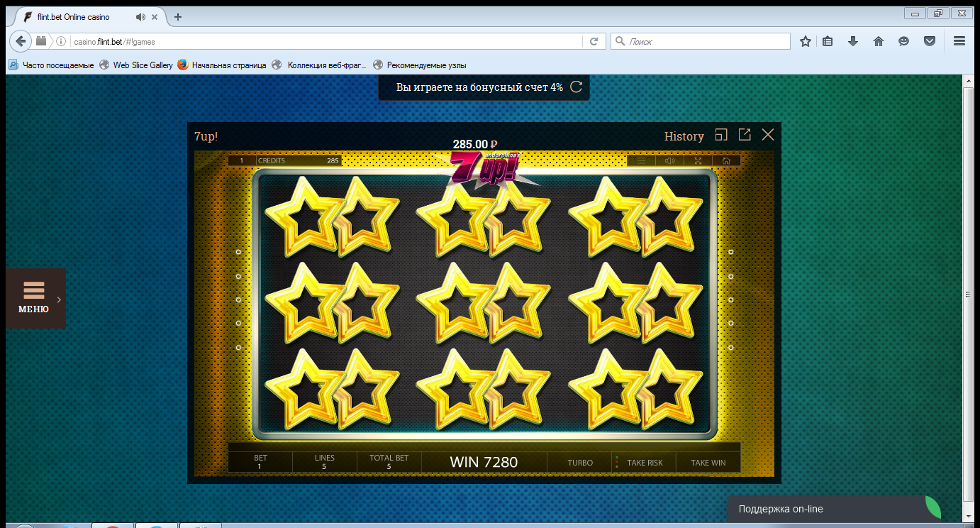Open Часто посещаемые bookmark
980x528 pixels.
51,65
